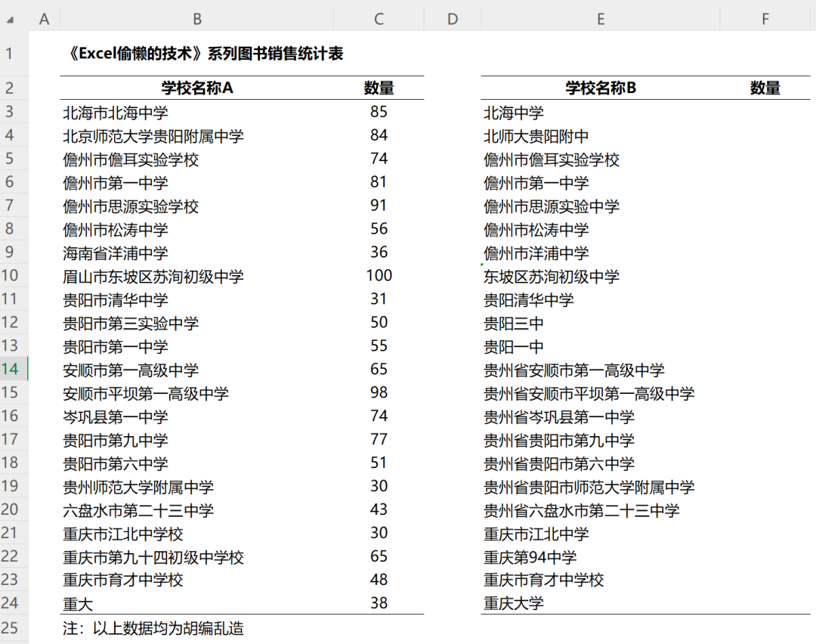Select column C header
816x644 pixels.
point(378,18)
